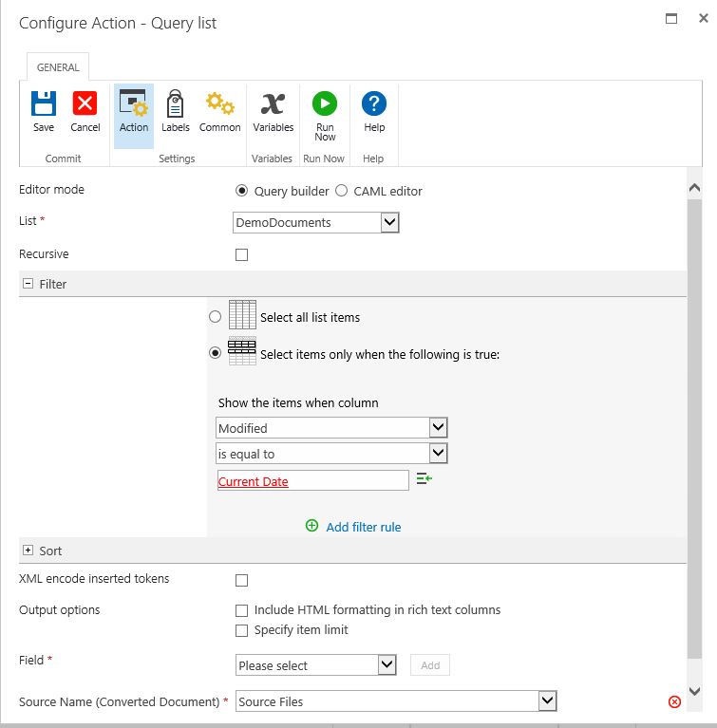Screen dimensions: 717x728
Task: Check the Specify item limit box
Action: tap(241, 630)
